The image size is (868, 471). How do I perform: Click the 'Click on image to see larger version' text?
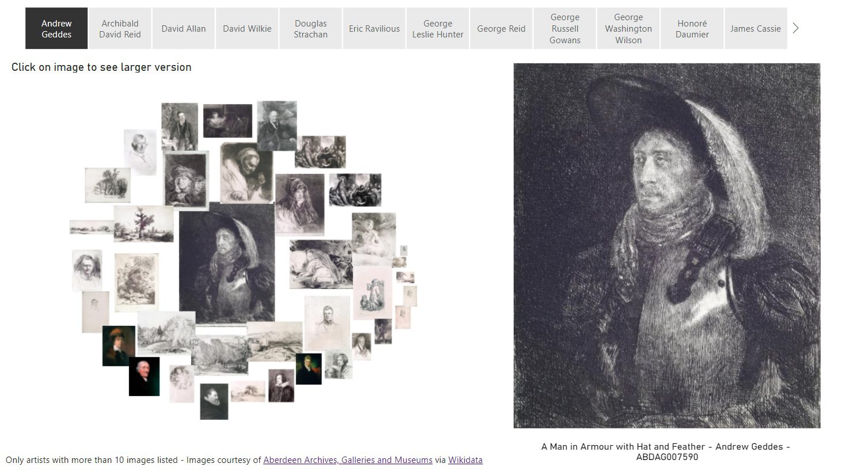tap(101, 67)
